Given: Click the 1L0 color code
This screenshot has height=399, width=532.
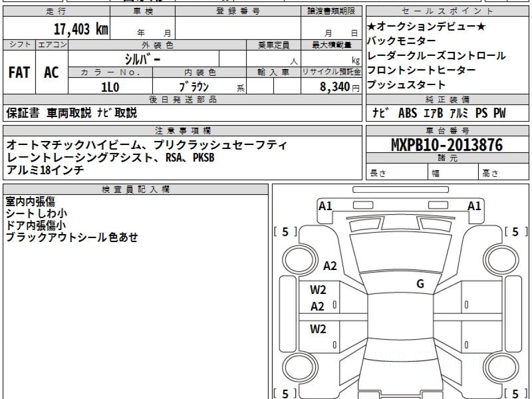Looking at the screenshot, I should pyautogui.click(x=110, y=86).
